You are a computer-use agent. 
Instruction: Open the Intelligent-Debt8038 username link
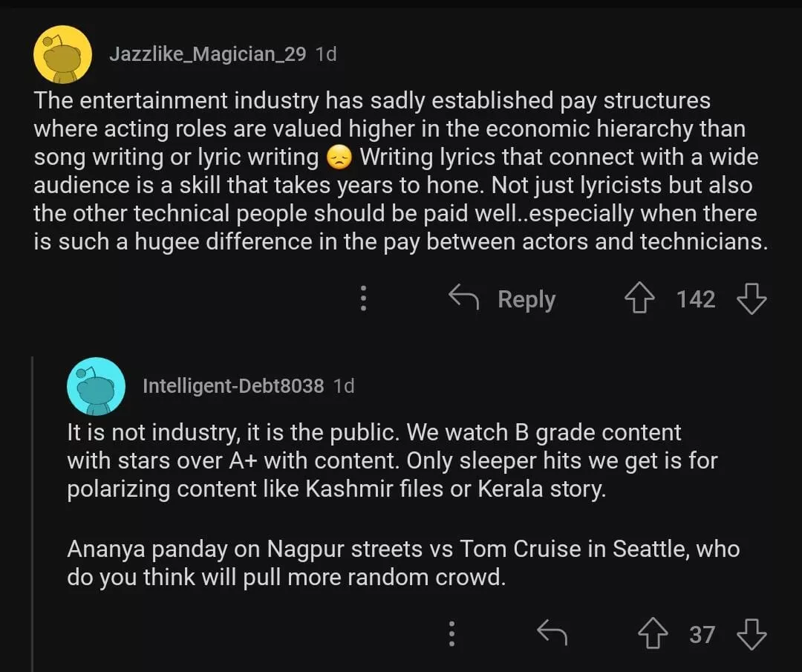click(232, 385)
